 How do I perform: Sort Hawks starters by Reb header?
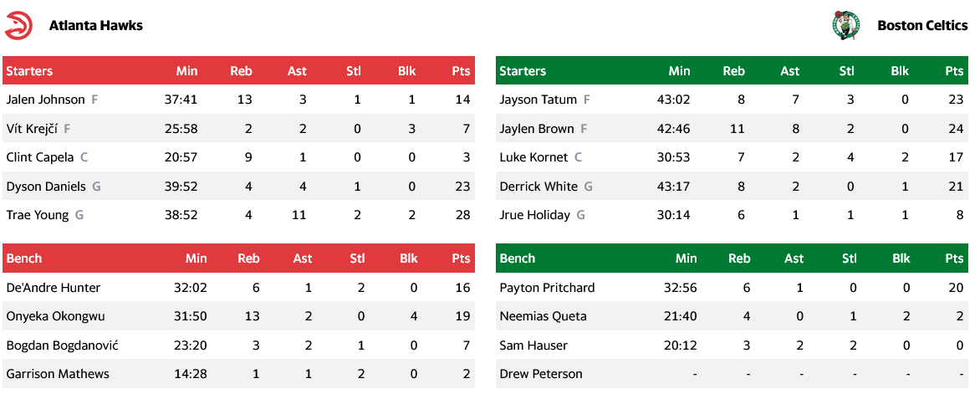[x=241, y=71]
